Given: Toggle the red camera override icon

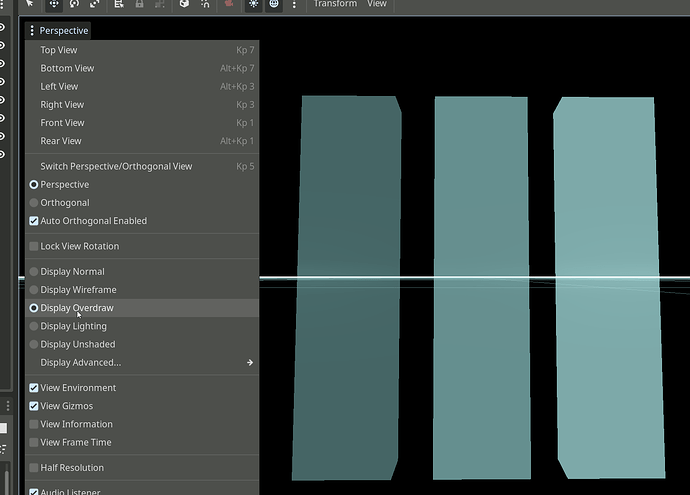Looking at the screenshot, I should pos(229,4).
